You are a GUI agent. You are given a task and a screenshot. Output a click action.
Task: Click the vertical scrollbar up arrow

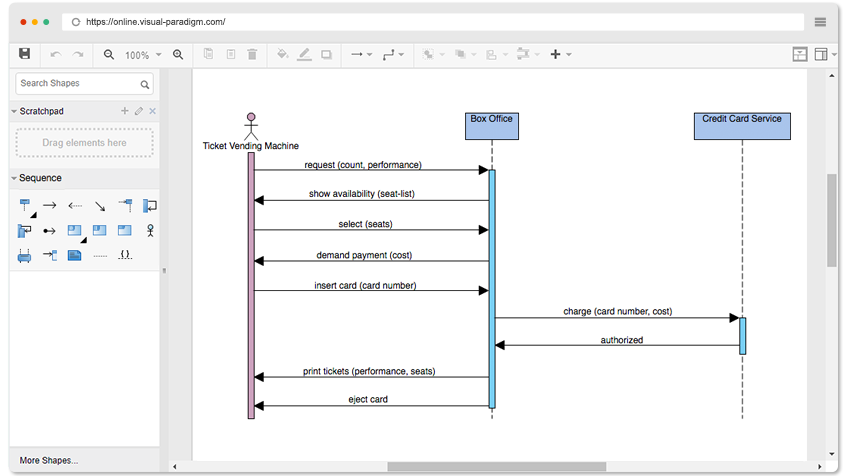[x=831, y=76]
